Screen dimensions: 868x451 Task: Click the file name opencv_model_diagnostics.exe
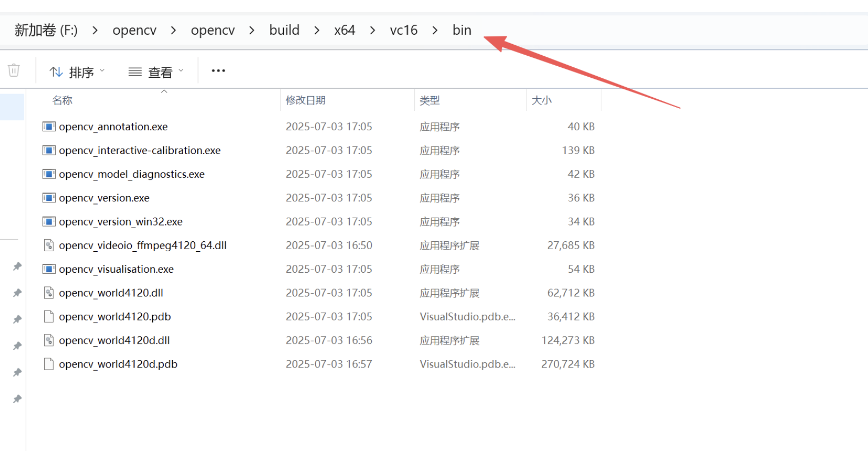tap(132, 174)
